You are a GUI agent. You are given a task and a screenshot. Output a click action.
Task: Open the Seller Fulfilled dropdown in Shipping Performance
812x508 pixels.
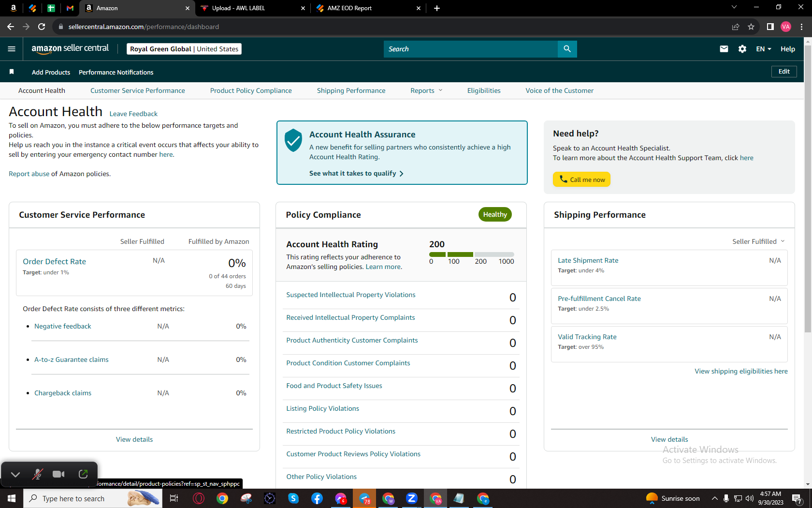pyautogui.click(x=758, y=241)
